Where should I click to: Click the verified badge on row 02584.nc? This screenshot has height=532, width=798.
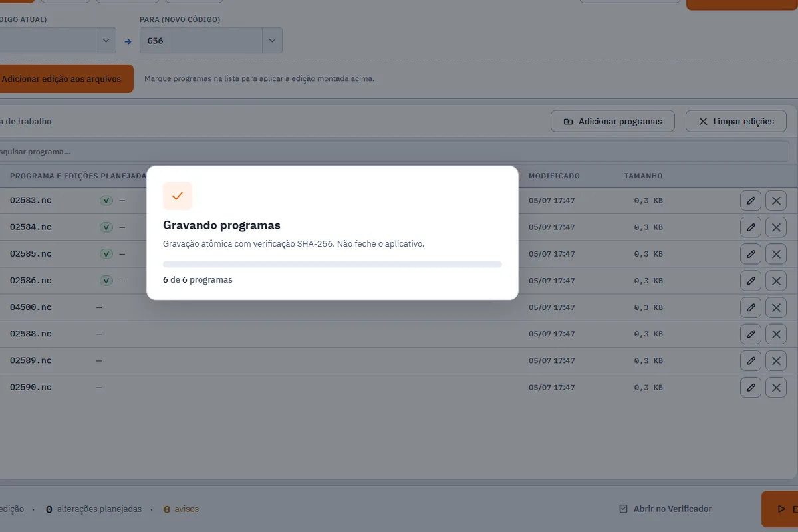(106, 227)
